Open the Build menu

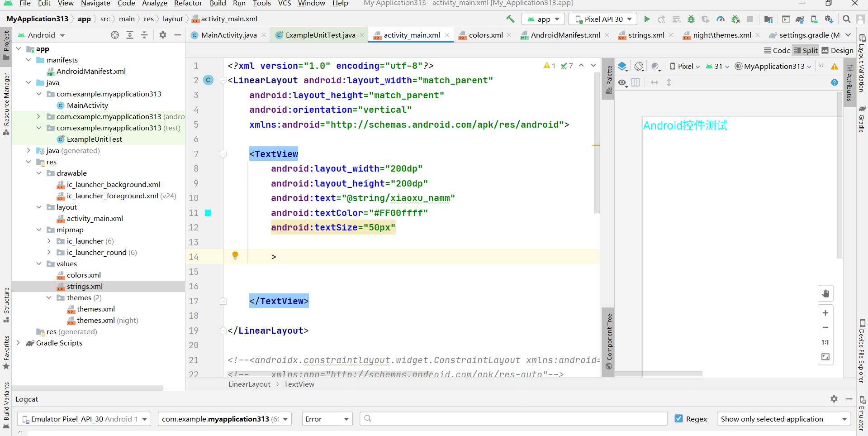click(218, 4)
